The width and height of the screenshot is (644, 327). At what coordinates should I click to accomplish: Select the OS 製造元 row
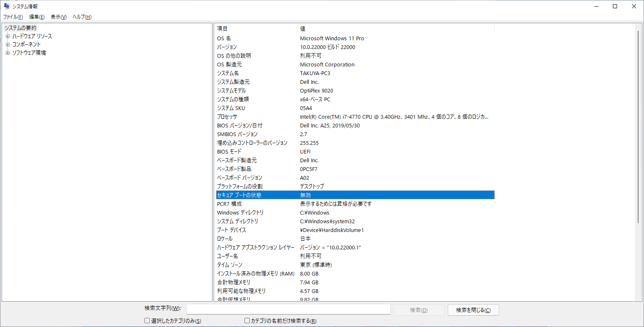click(x=355, y=64)
